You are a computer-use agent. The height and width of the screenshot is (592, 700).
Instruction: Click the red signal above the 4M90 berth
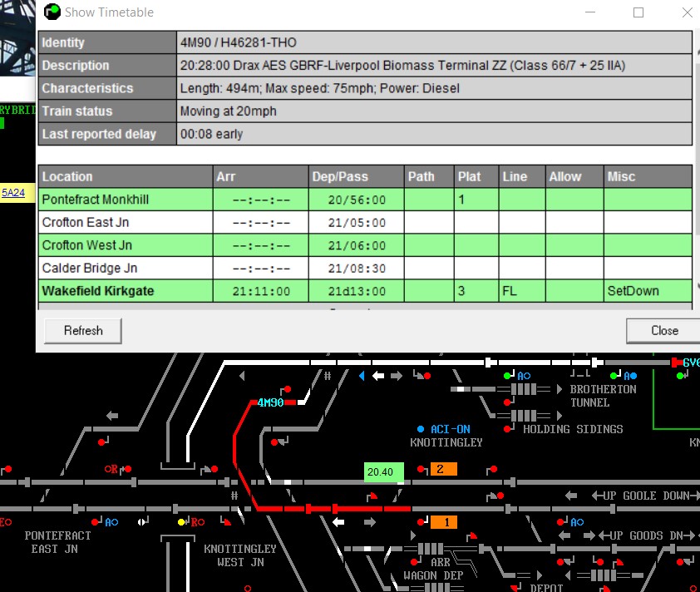coord(288,389)
